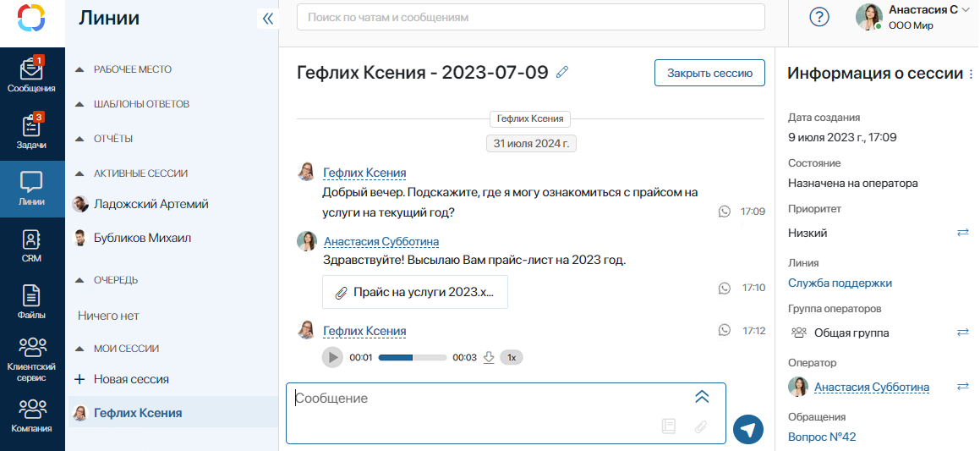Attach file with paperclip in message box

pyautogui.click(x=701, y=426)
